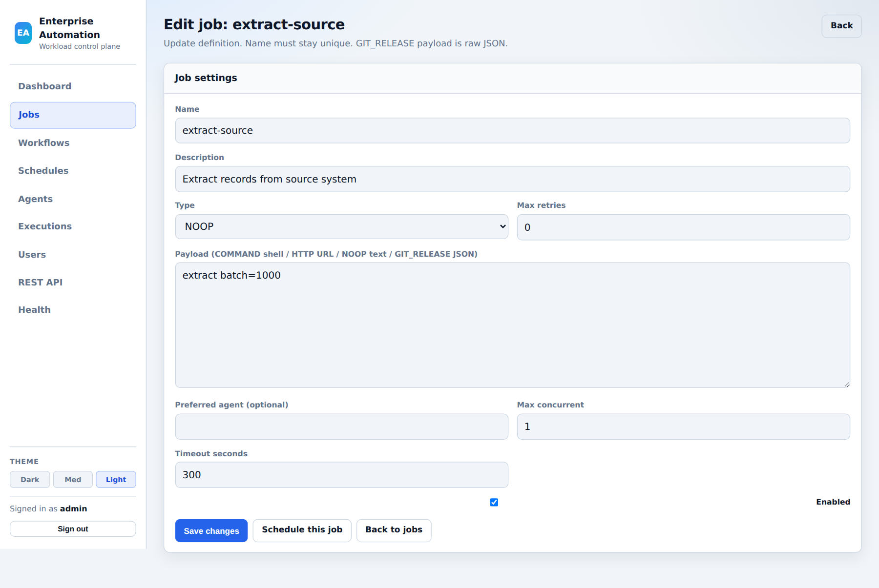Navigate to Agents
The width and height of the screenshot is (879, 588).
(x=73, y=199)
